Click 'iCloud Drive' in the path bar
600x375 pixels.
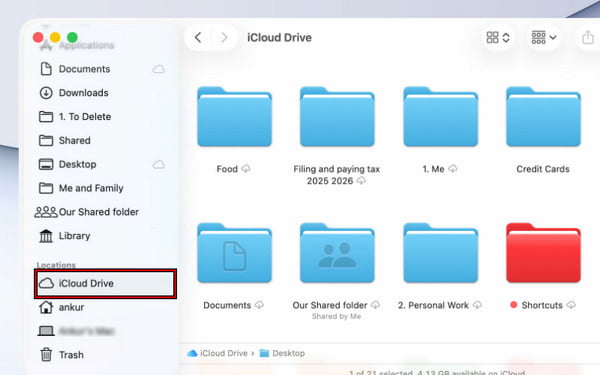[x=224, y=353]
